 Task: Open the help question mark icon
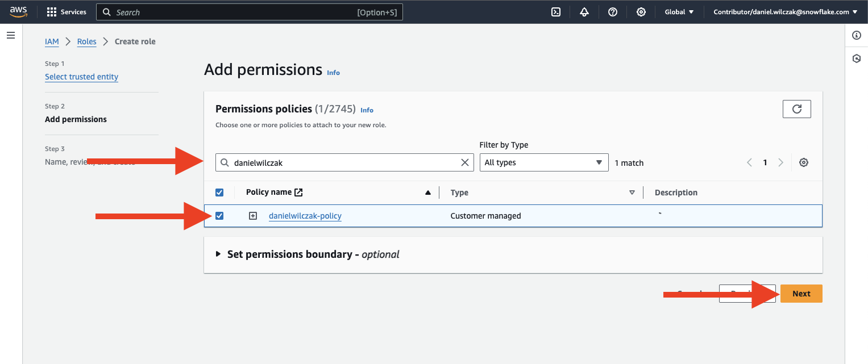613,12
